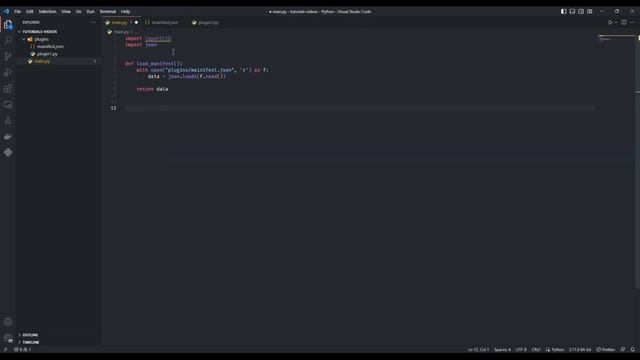Toggle secondary side bar visibility
This screenshot has width=640, height=360.
tap(581, 11)
